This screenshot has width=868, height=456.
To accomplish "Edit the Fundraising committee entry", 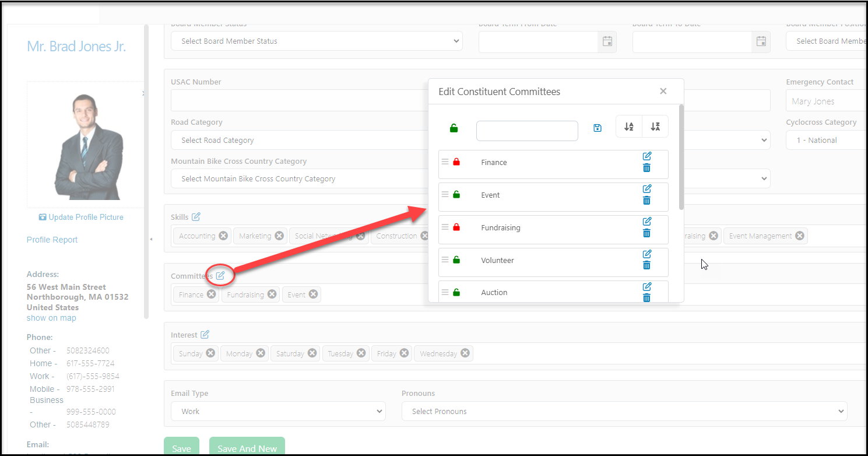I will click(646, 221).
